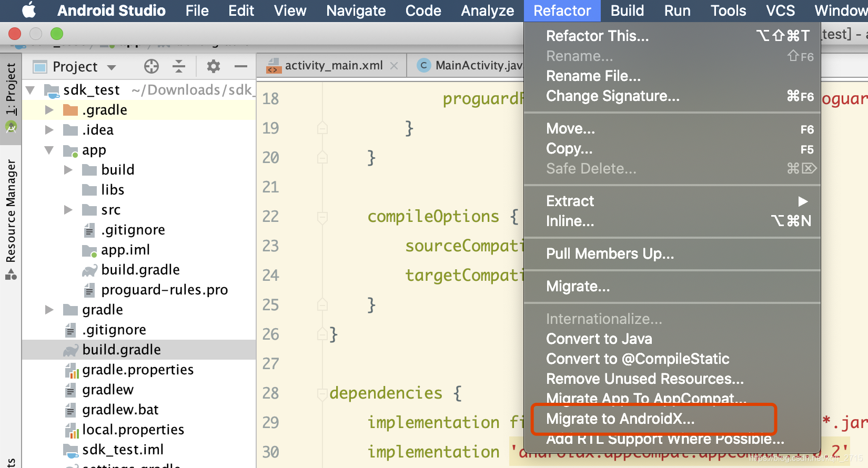Choose Move... in Refactor menu

[x=672, y=129]
